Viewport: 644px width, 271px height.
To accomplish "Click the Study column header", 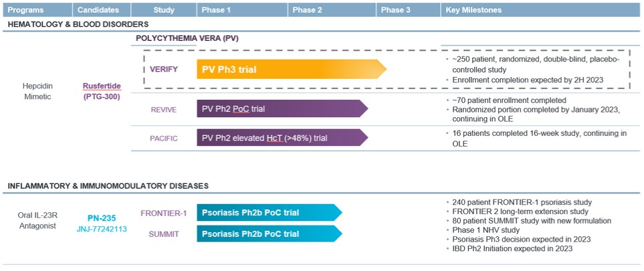I will click(163, 10).
